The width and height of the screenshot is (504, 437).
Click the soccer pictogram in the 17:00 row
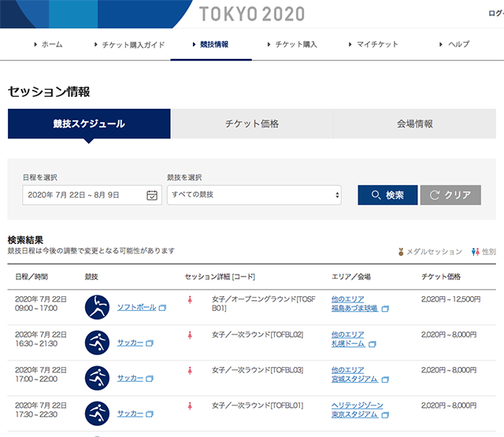pos(97,378)
